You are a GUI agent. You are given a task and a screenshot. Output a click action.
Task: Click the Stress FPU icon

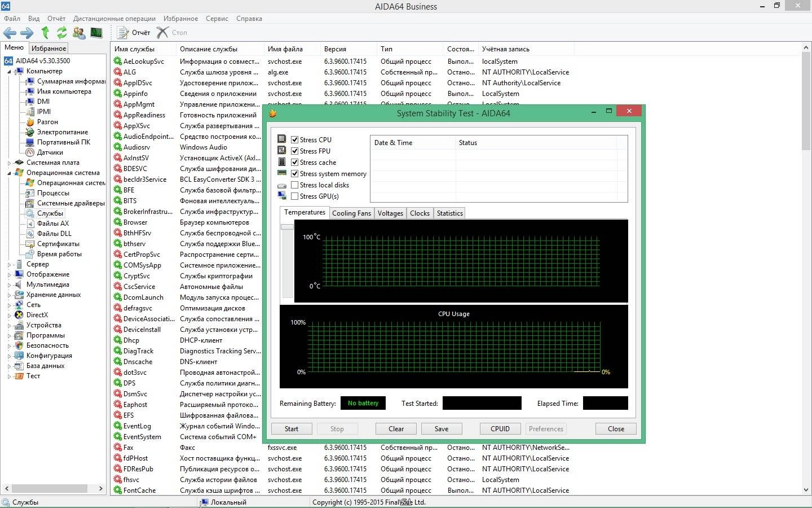282,150
